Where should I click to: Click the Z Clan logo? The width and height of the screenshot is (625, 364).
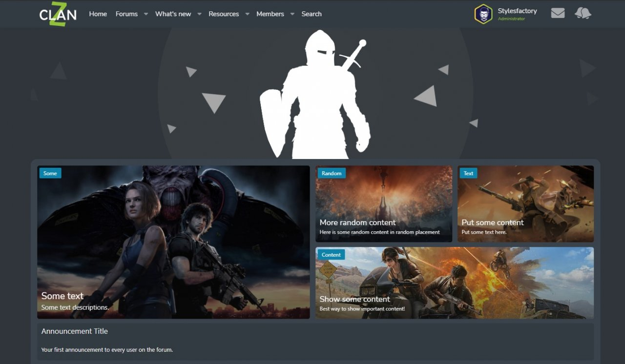click(58, 14)
